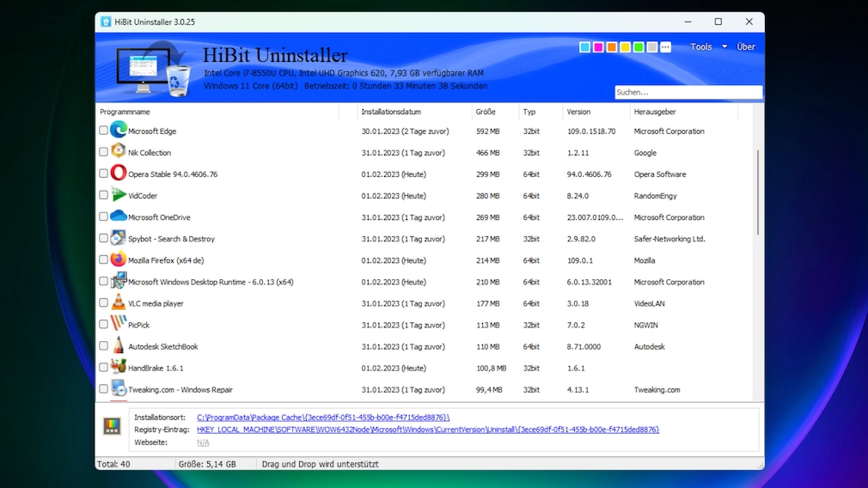Click the VidCoder program icon
The width and height of the screenshot is (868, 488).
119,195
